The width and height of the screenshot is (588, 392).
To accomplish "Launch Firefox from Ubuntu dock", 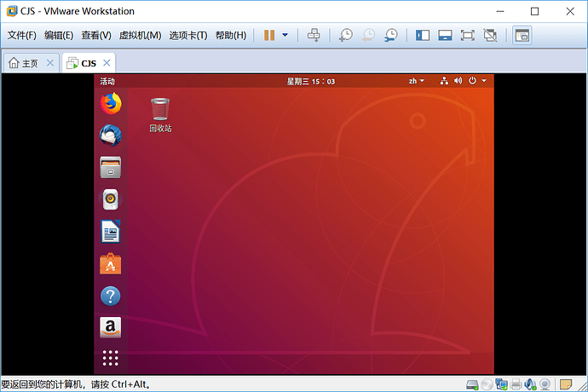I will [110, 103].
